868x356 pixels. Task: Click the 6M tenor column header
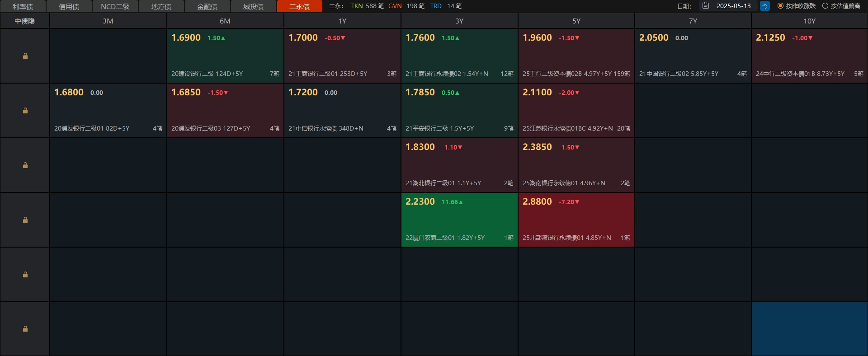pyautogui.click(x=225, y=21)
